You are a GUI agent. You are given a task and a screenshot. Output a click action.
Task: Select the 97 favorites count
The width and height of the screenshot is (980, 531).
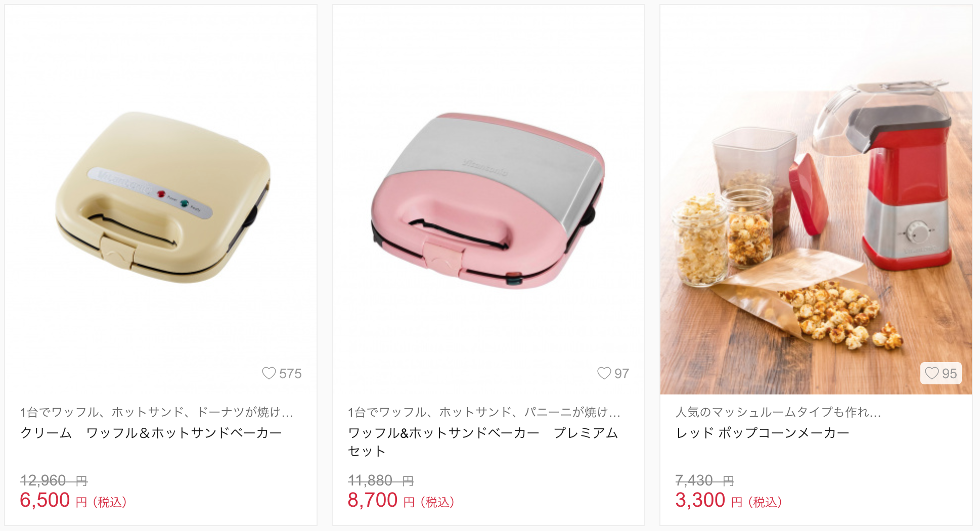(622, 374)
